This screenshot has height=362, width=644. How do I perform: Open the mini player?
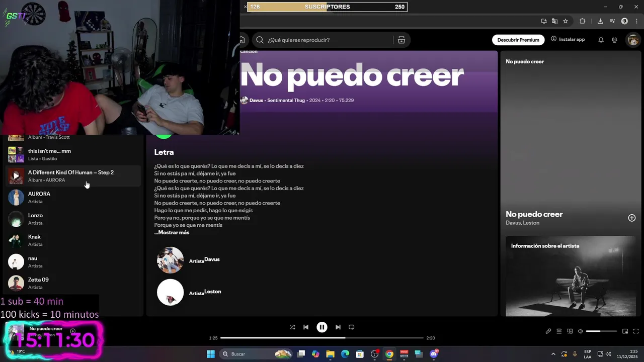[x=625, y=331]
